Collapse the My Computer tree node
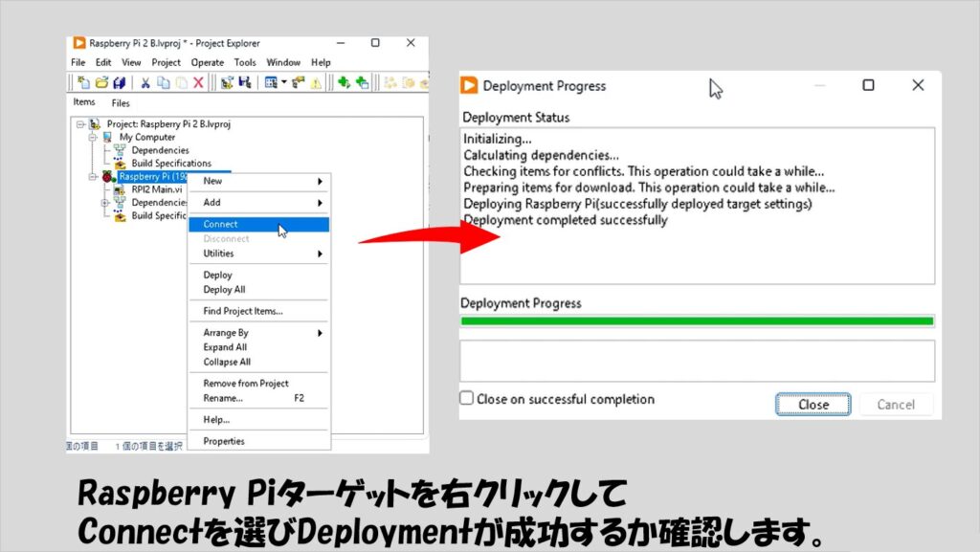Image resolution: width=980 pixels, height=552 pixels. tap(93, 138)
